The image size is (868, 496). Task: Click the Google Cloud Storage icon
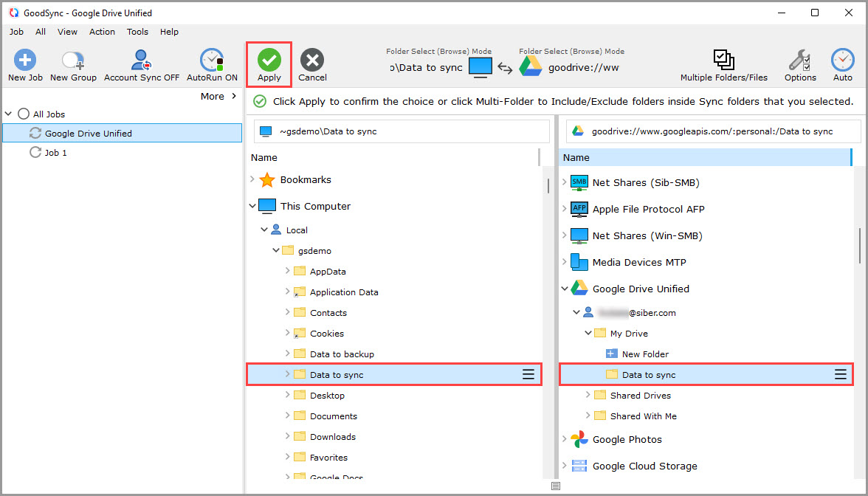pyautogui.click(x=579, y=466)
